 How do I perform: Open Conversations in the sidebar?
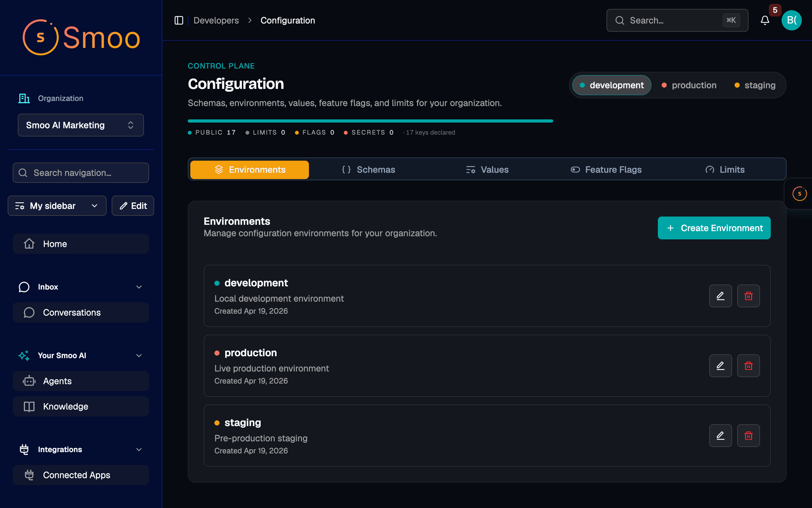(x=81, y=312)
